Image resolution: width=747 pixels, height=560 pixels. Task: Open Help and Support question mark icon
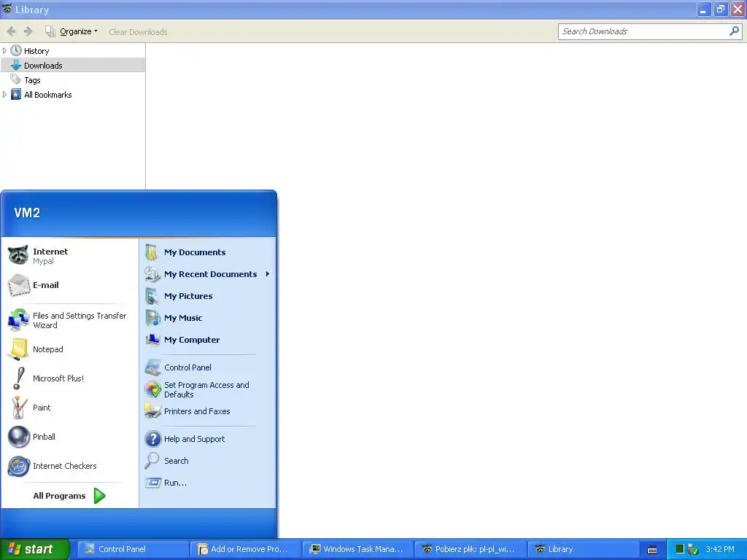point(152,439)
